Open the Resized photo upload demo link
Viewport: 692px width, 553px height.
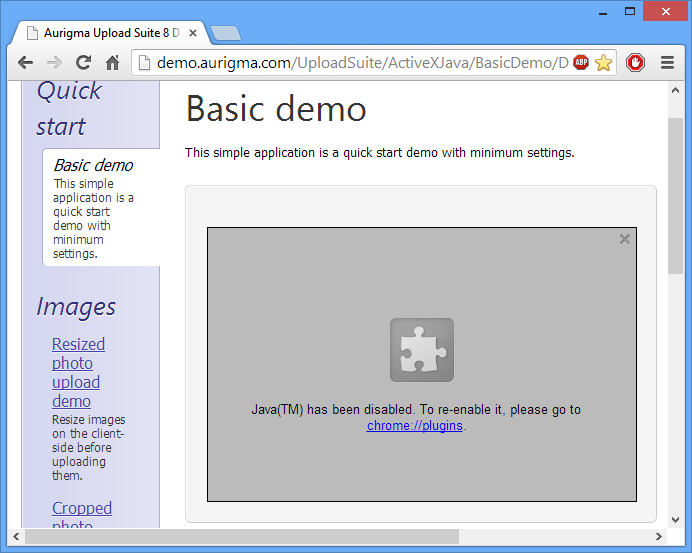click(78, 372)
